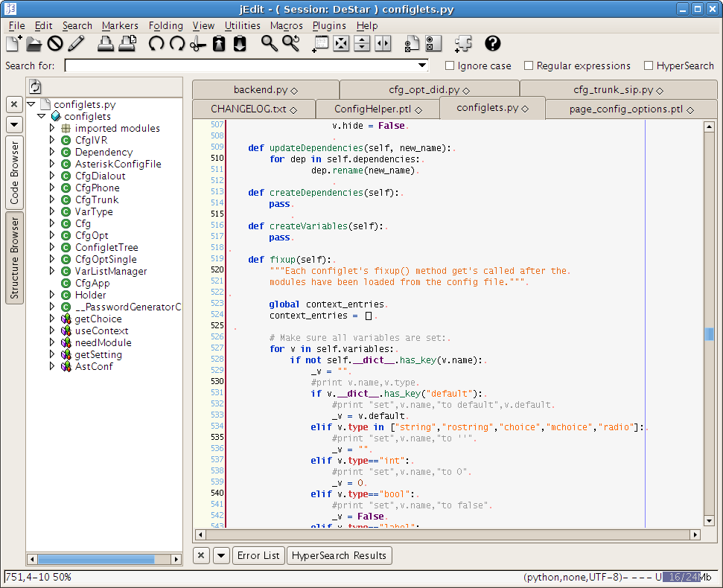Select Structure Browser side tab
The height and width of the screenshot is (588, 723).
click(x=14, y=258)
